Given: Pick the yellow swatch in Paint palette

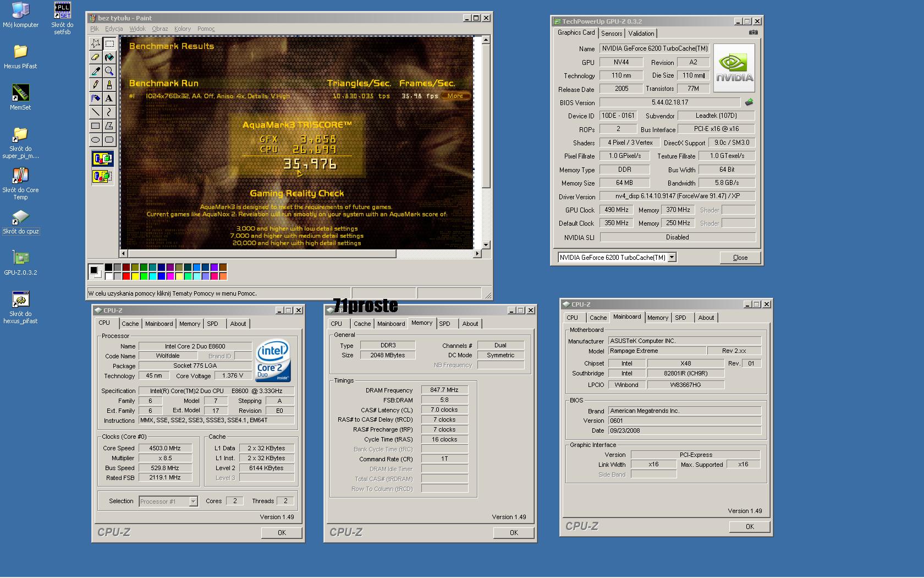Looking at the screenshot, I should pyautogui.click(x=135, y=276).
